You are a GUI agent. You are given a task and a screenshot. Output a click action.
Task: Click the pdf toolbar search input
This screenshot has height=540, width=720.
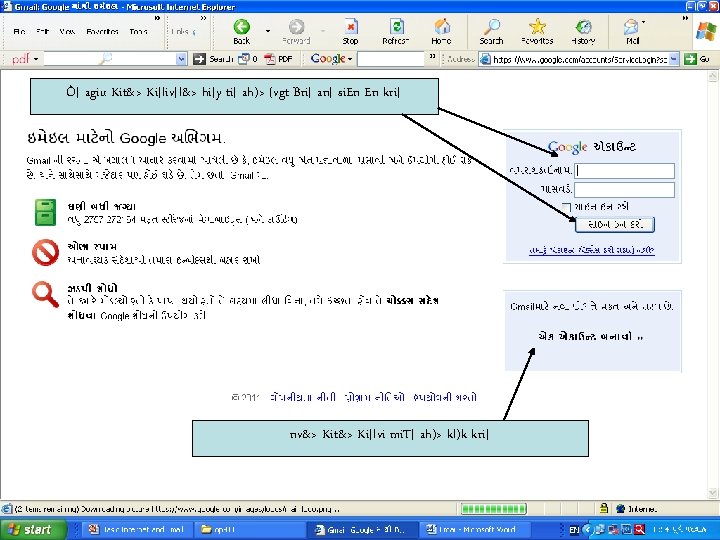110,59
